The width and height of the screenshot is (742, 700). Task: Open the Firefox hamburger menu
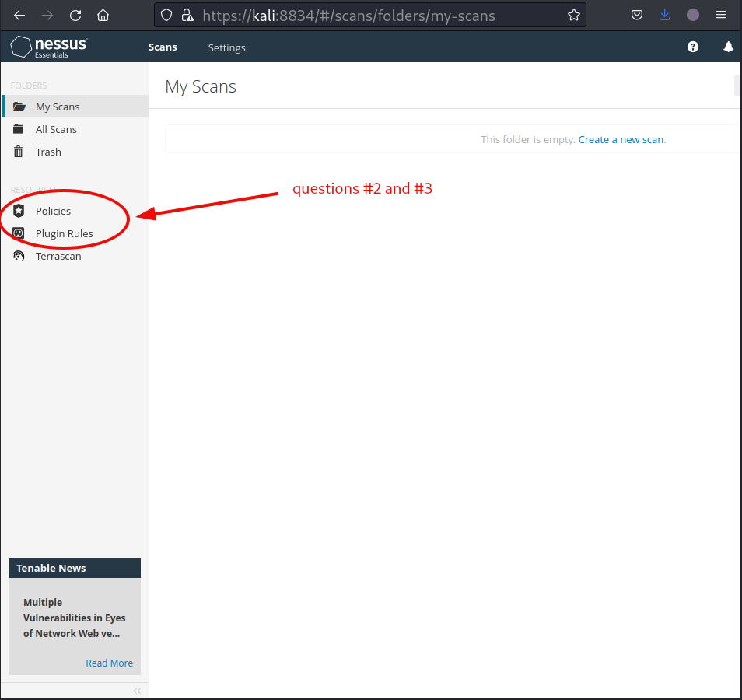click(721, 15)
